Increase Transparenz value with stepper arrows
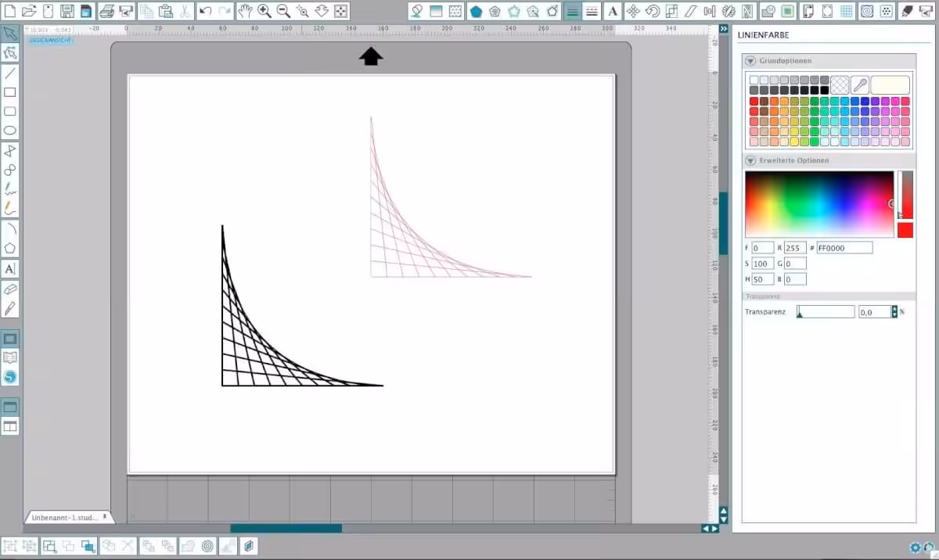 point(895,309)
